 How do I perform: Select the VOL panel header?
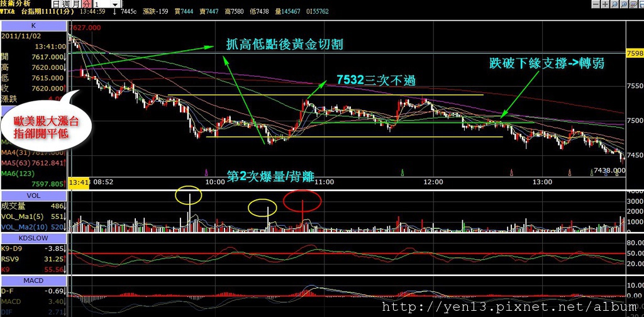pos(34,196)
